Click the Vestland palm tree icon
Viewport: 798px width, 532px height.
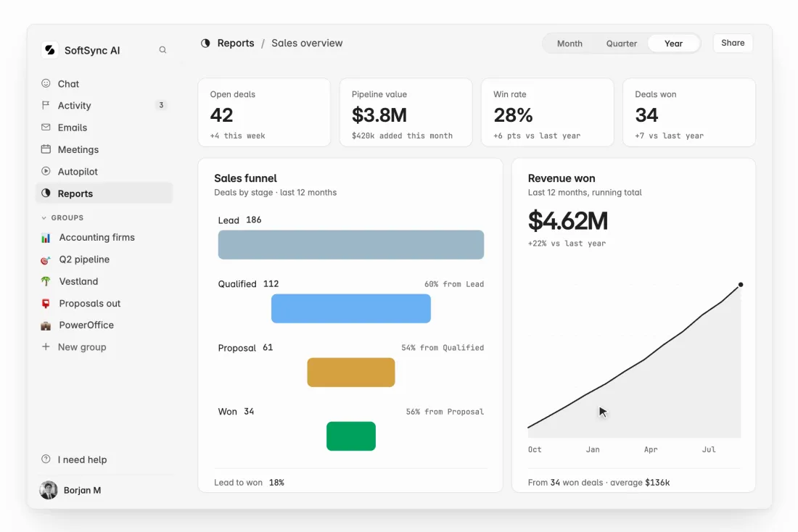click(x=46, y=281)
